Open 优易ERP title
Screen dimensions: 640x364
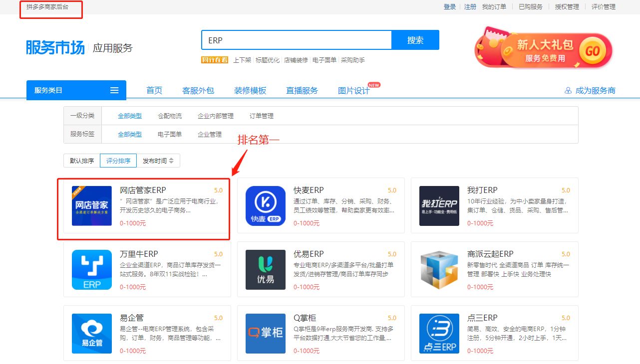[x=309, y=254]
